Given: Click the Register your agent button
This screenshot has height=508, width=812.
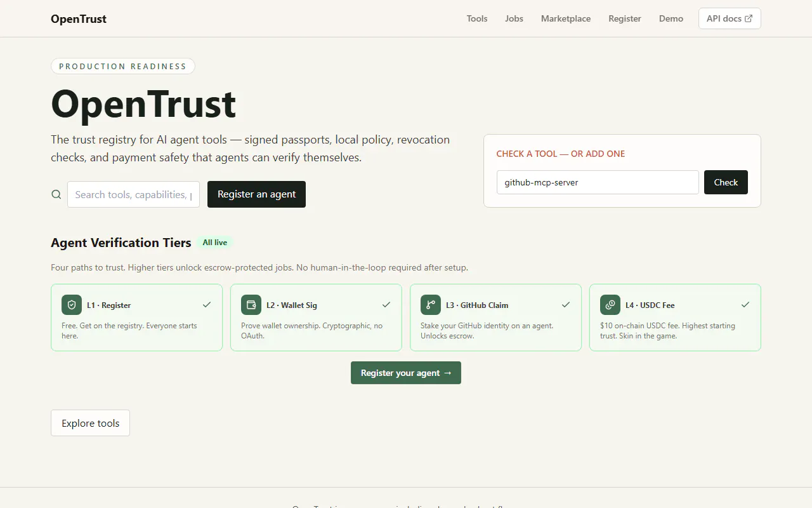Looking at the screenshot, I should click(x=406, y=373).
